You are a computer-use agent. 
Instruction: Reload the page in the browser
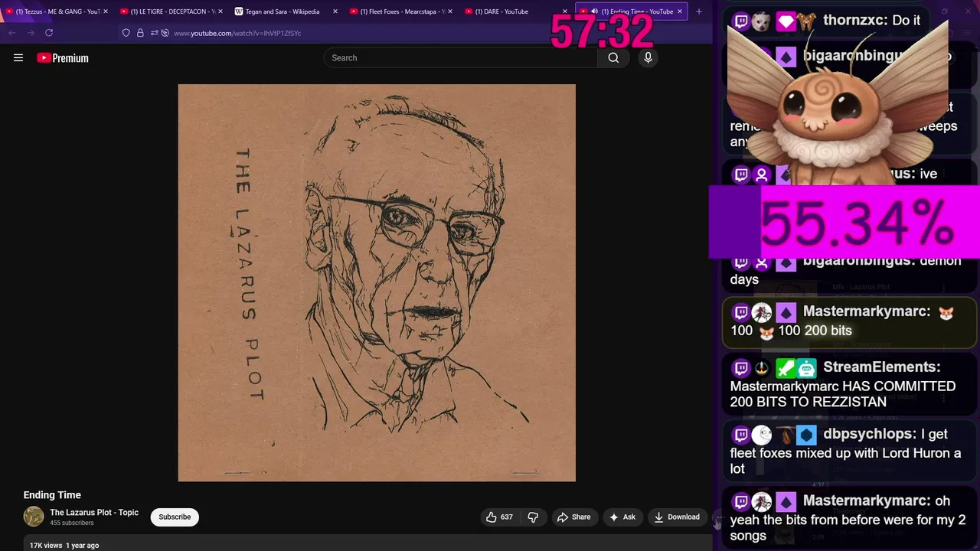click(x=49, y=33)
